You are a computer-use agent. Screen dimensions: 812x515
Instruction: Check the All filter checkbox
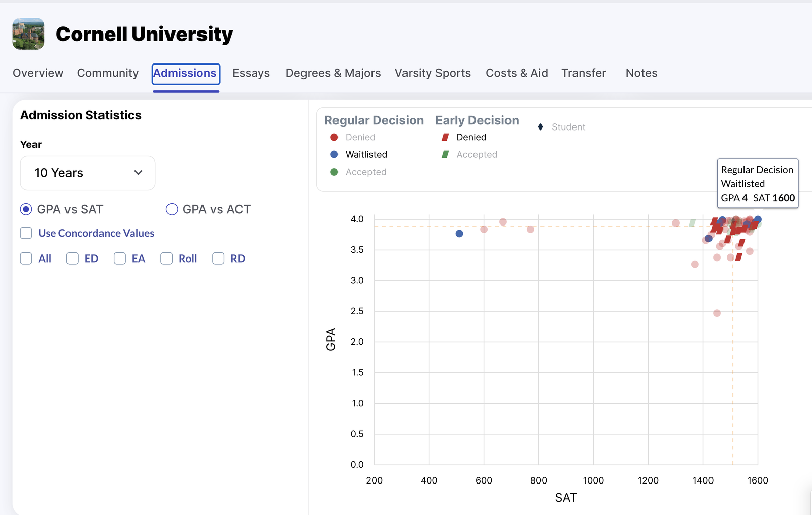(26, 259)
